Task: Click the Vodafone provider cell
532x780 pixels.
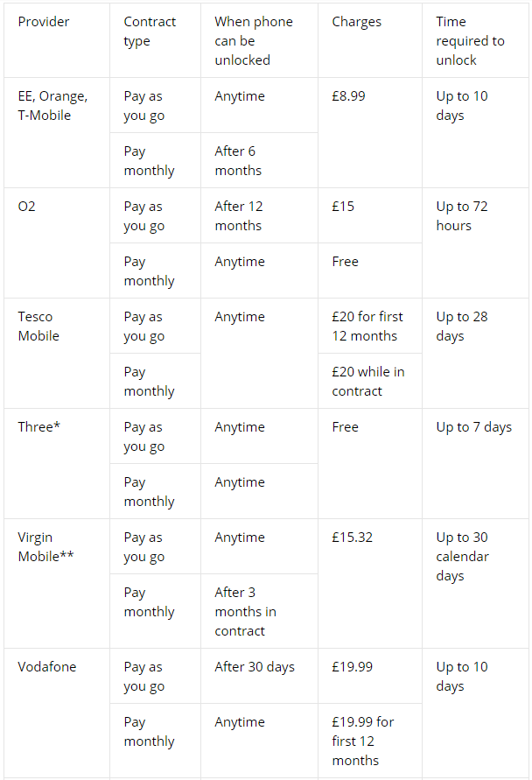Action: 57,713
